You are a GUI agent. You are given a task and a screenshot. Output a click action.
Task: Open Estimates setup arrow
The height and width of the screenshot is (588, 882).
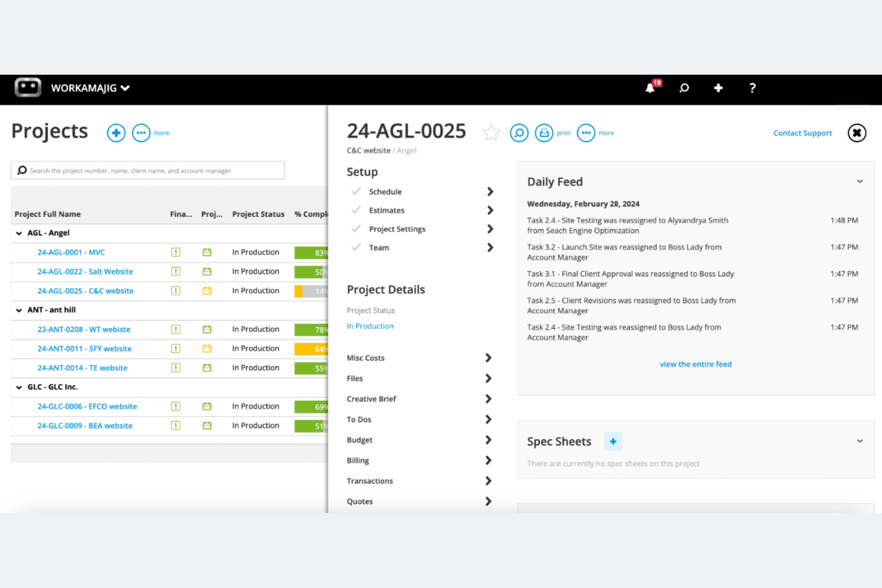pos(490,210)
